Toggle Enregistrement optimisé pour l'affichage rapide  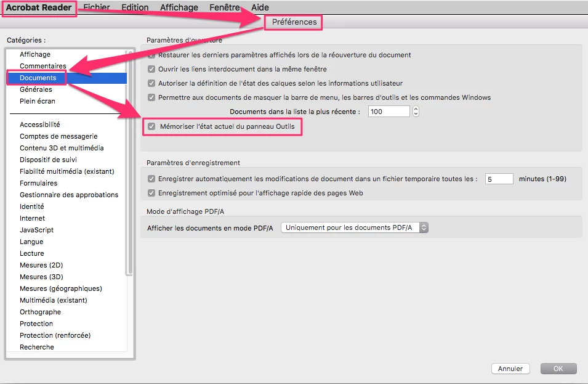pos(151,193)
